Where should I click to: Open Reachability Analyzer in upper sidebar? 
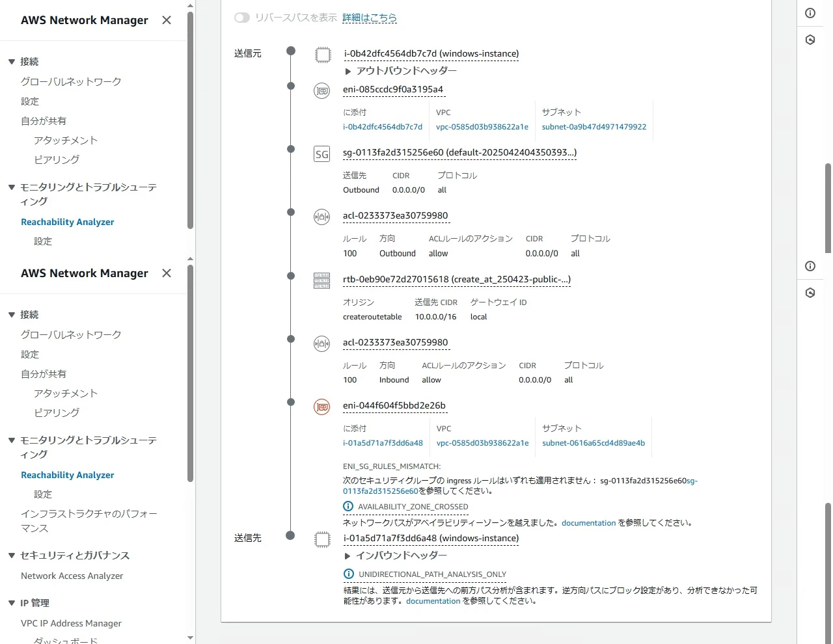click(68, 222)
